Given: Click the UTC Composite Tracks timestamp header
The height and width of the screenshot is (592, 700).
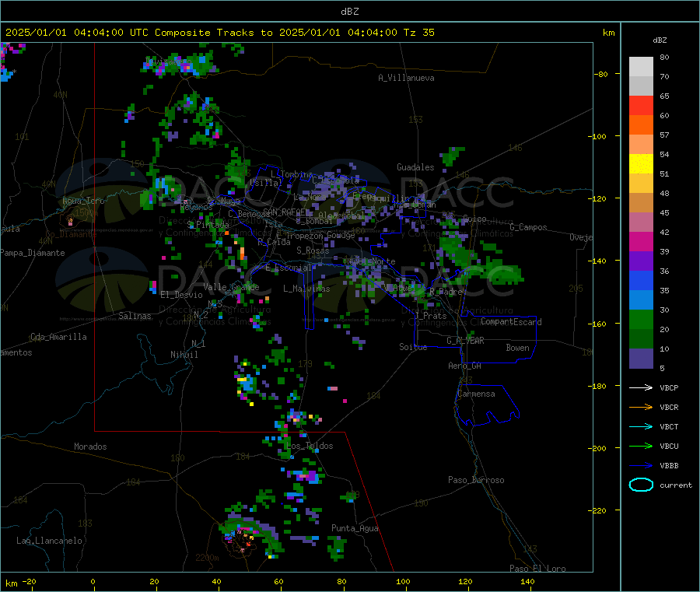Looking at the screenshot, I should (220, 33).
